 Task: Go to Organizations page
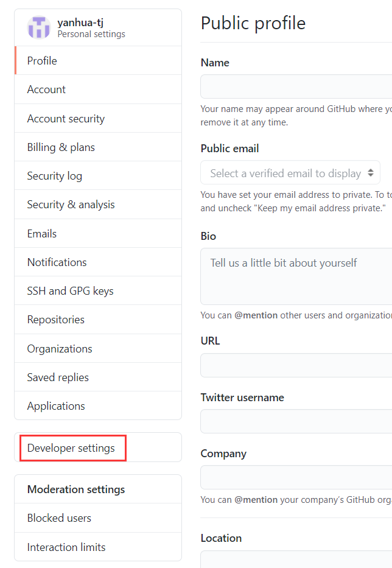pos(98,348)
